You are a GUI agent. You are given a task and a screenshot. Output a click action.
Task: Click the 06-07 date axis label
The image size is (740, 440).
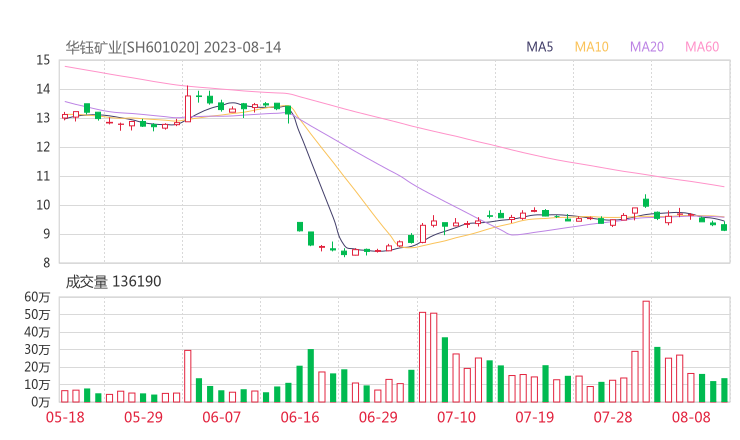coord(221,417)
